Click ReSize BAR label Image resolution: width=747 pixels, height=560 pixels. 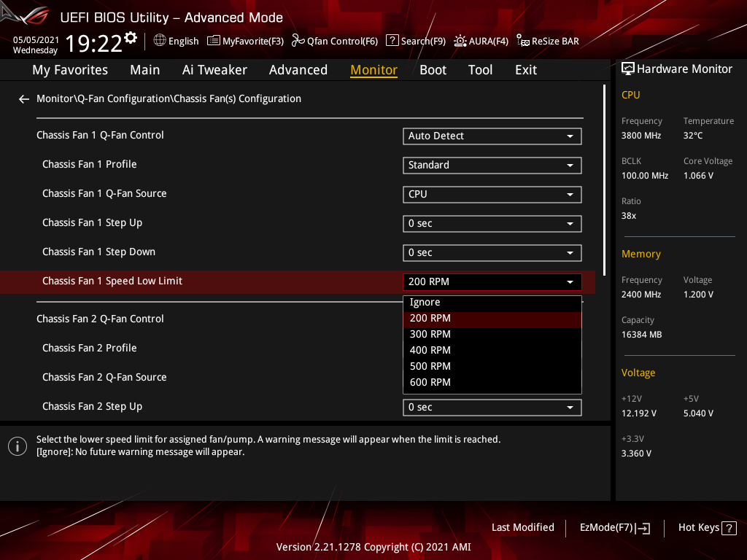tap(555, 41)
